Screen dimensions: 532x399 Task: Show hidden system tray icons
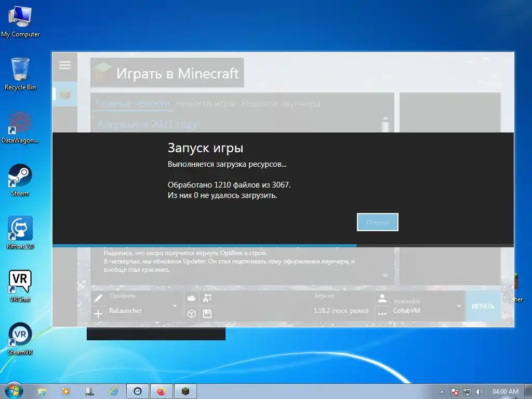coord(442,392)
